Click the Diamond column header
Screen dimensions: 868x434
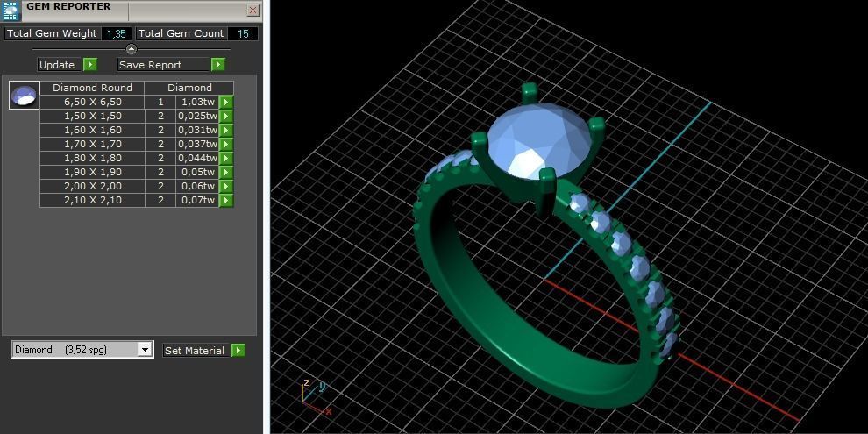point(189,88)
